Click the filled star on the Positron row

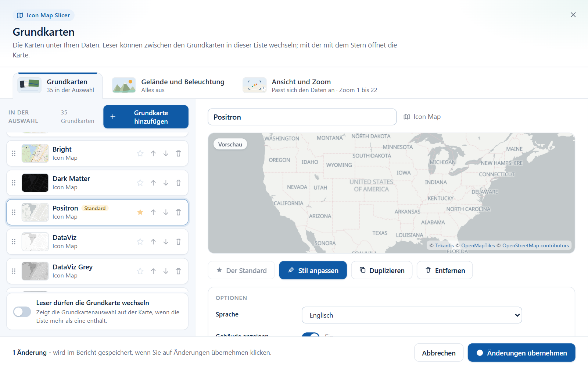(140, 212)
